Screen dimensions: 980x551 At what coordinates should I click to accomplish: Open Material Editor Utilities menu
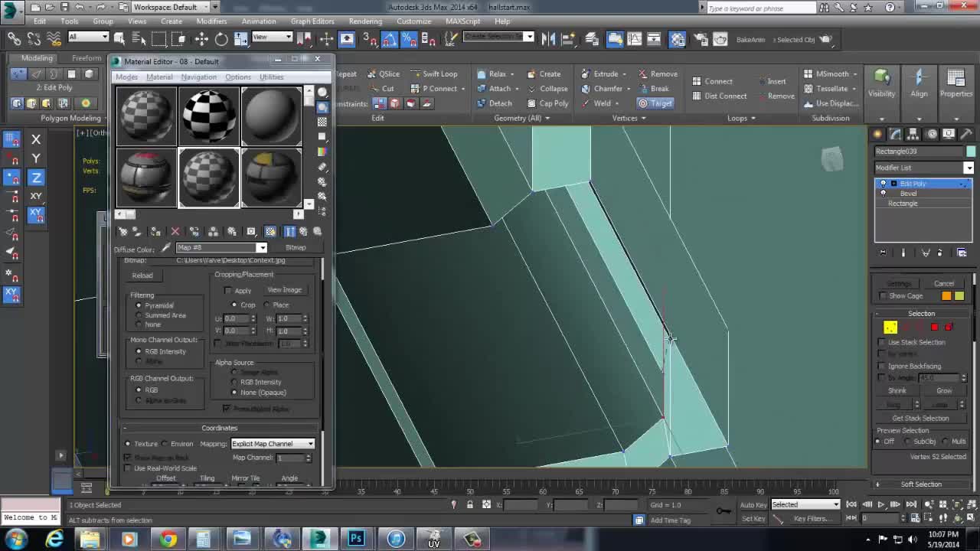(271, 77)
